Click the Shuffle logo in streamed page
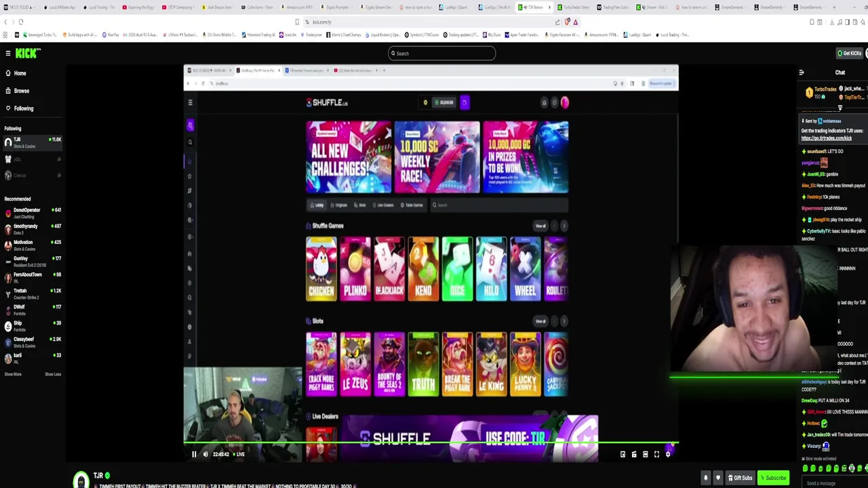The height and width of the screenshot is (488, 868). click(327, 102)
